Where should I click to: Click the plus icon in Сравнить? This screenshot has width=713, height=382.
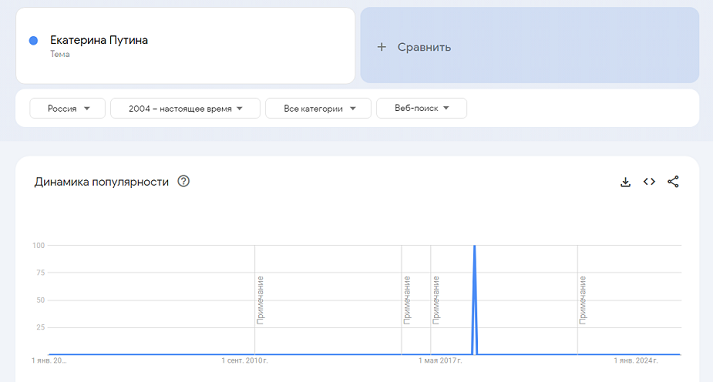pos(382,47)
